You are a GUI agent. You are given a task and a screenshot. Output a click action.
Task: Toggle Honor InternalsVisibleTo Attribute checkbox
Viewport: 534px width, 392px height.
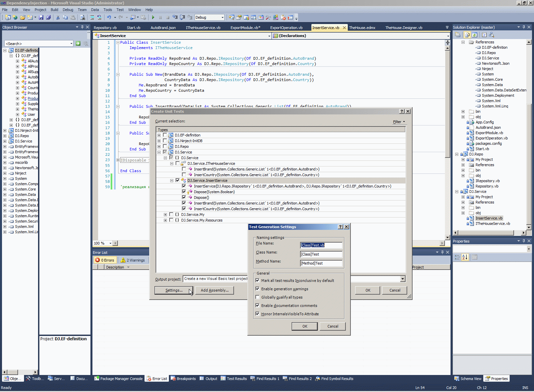click(x=257, y=314)
